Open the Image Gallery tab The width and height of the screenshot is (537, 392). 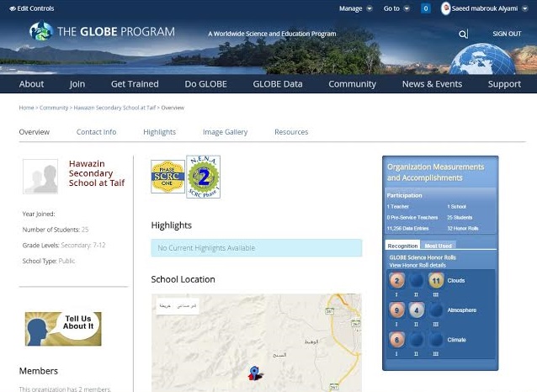225,132
